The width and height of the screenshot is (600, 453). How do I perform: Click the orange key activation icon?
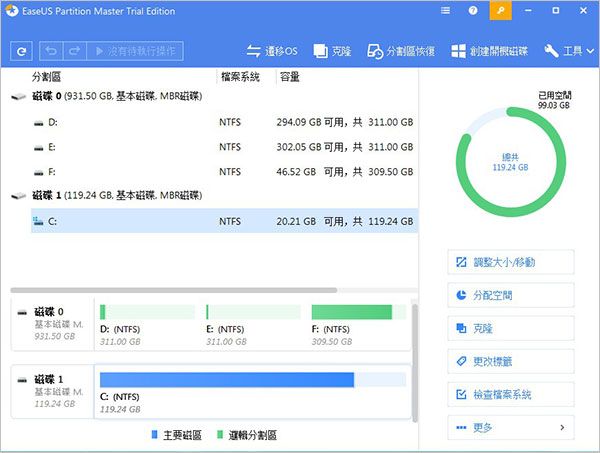(501, 11)
